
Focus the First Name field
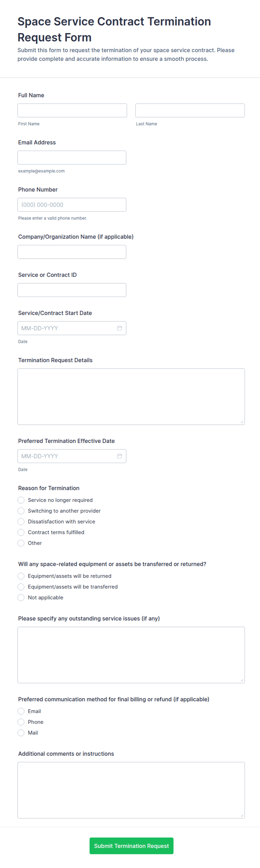(x=72, y=110)
